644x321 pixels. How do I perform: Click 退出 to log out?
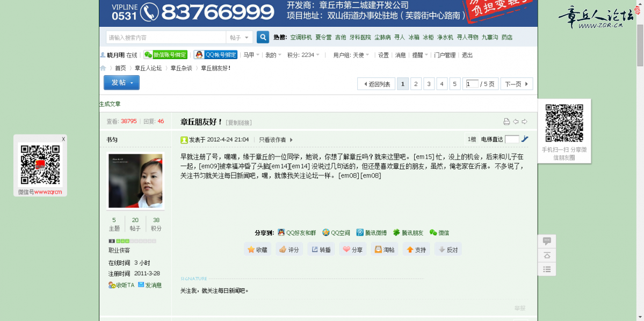click(467, 55)
